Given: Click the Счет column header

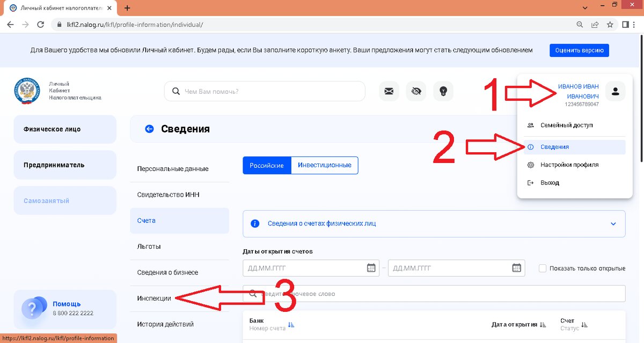Looking at the screenshot, I should point(567,320).
